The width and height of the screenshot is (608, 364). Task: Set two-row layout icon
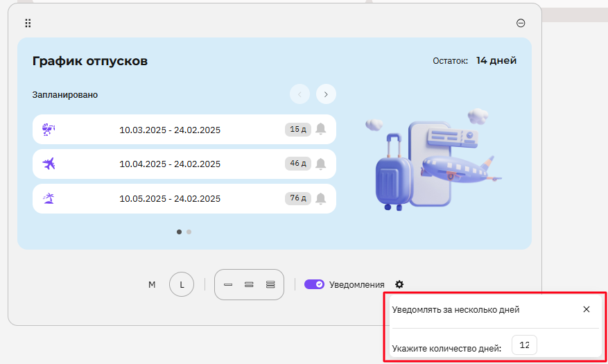(249, 284)
